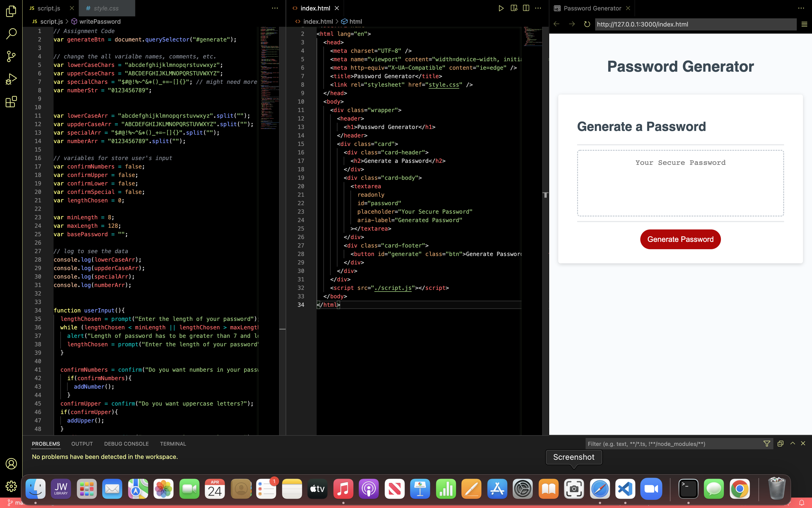The image size is (812, 508).
Task: Open the Manage gear menu
Action: coord(11,486)
